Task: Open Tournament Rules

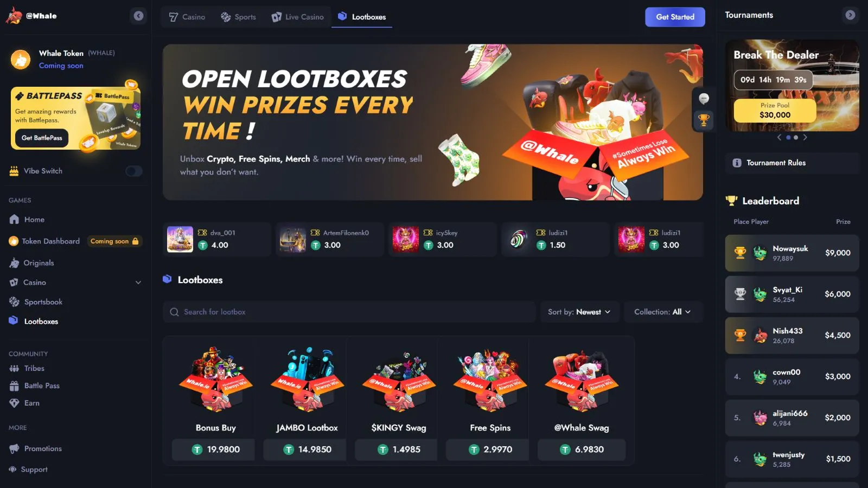Action: coord(792,163)
